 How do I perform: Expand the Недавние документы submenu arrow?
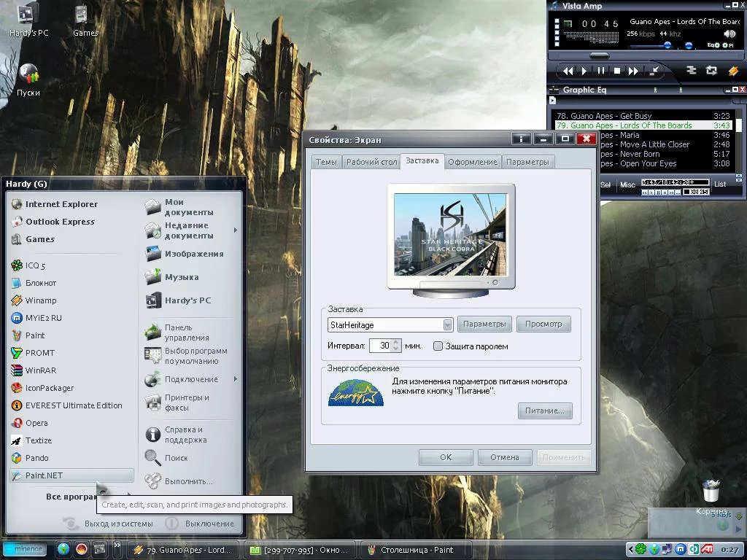coord(236,230)
